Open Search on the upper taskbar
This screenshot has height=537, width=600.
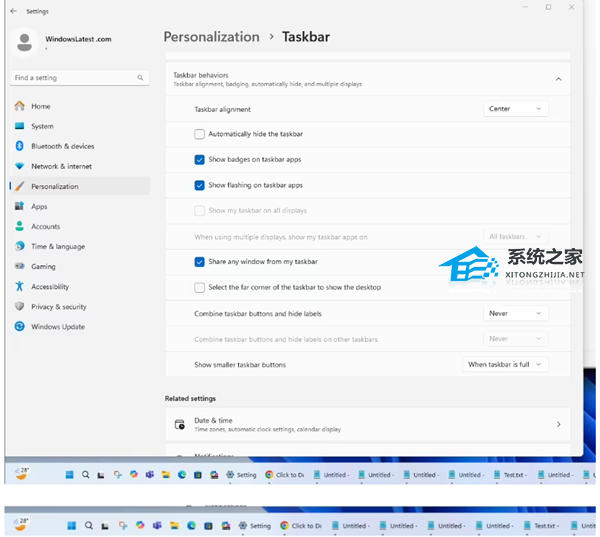point(85,475)
